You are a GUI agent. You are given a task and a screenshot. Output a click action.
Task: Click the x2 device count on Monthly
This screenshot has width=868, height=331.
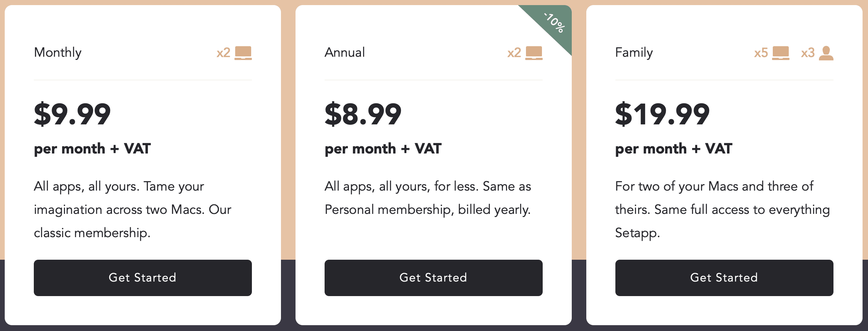point(224,53)
